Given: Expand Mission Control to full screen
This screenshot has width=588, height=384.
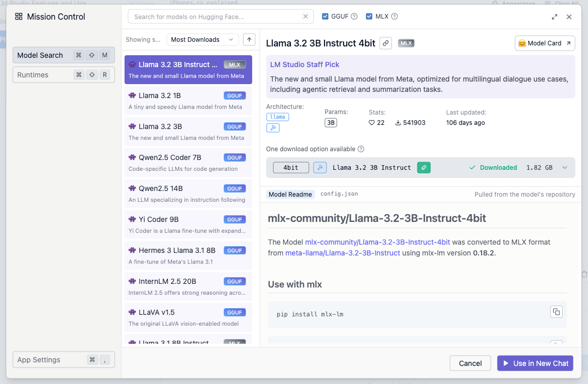Looking at the screenshot, I should tap(554, 17).
